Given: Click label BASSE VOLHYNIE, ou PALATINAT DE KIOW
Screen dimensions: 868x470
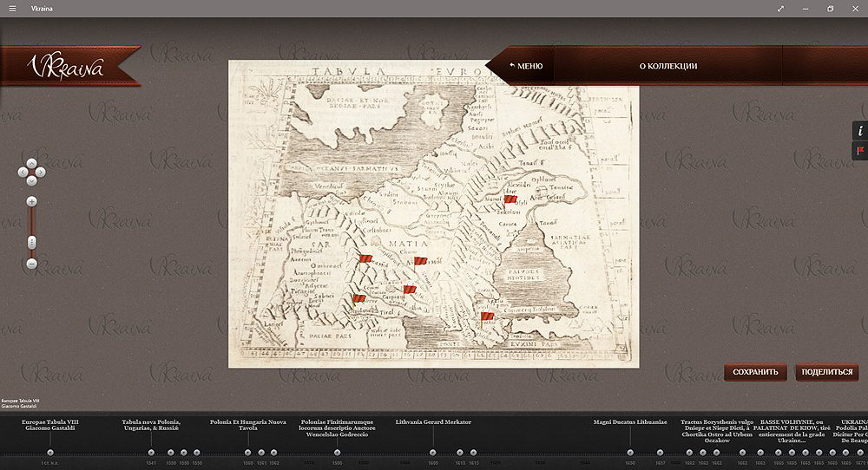Looking at the screenshot, I should tap(792, 431).
